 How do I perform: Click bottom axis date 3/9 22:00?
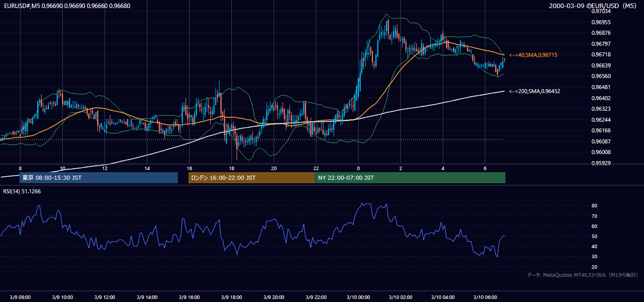pyautogui.click(x=316, y=297)
